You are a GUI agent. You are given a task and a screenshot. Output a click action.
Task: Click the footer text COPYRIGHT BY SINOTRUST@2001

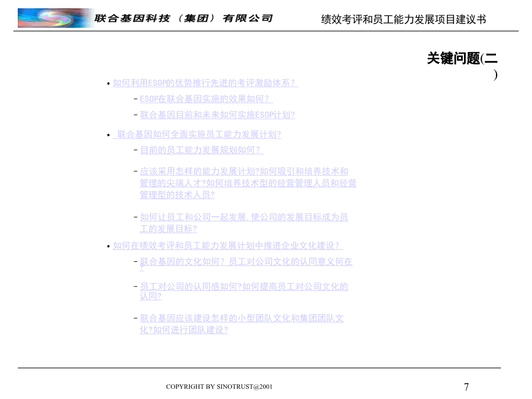click(219, 387)
